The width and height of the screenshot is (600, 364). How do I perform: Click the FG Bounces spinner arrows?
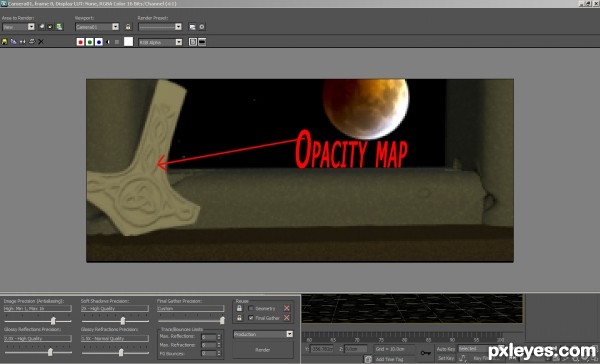[219, 354]
